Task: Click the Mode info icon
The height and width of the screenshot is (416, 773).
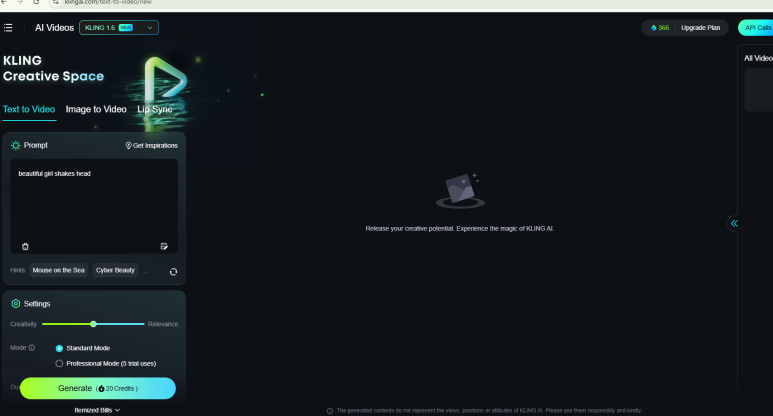Action: pos(32,347)
